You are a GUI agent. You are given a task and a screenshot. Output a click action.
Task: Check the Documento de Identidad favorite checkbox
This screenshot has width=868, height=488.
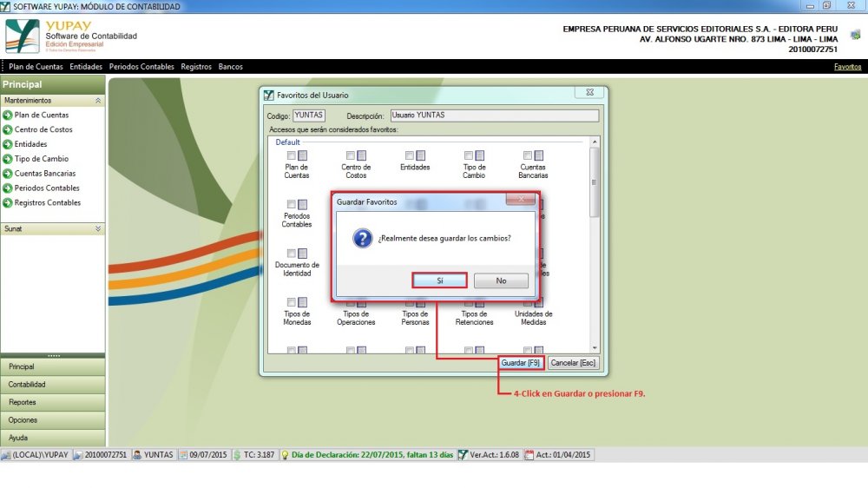click(291, 254)
